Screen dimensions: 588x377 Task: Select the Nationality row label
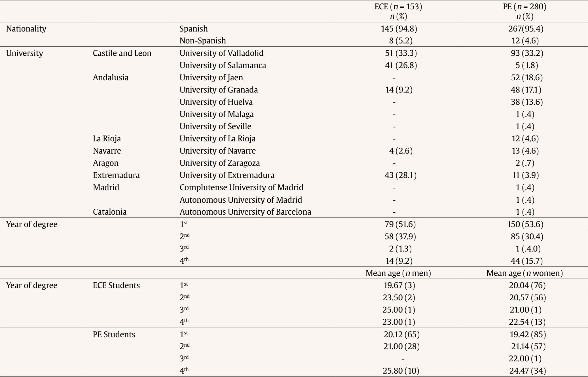click(x=26, y=29)
